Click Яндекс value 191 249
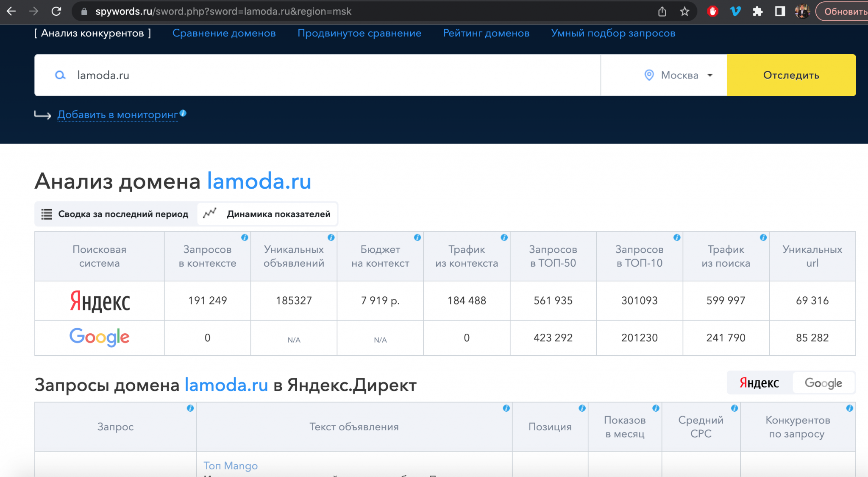The width and height of the screenshot is (868, 477). pyautogui.click(x=207, y=301)
